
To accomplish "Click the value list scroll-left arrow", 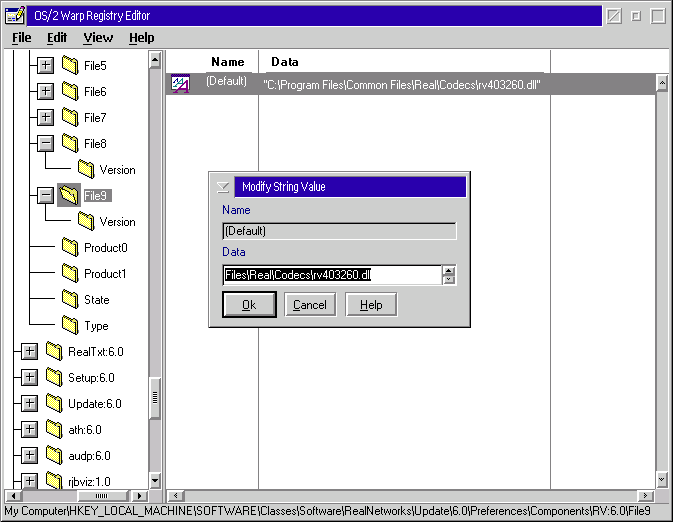I will pyautogui.click(x=176, y=496).
